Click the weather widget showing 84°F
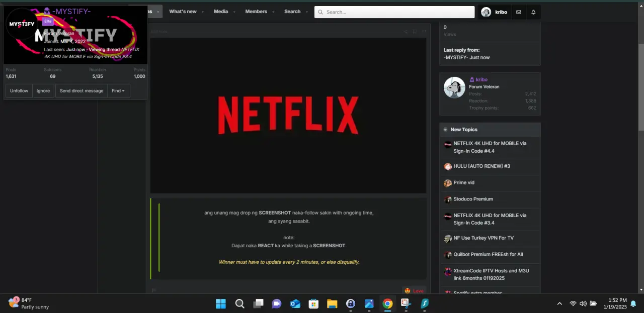The width and height of the screenshot is (644, 313). click(29, 303)
